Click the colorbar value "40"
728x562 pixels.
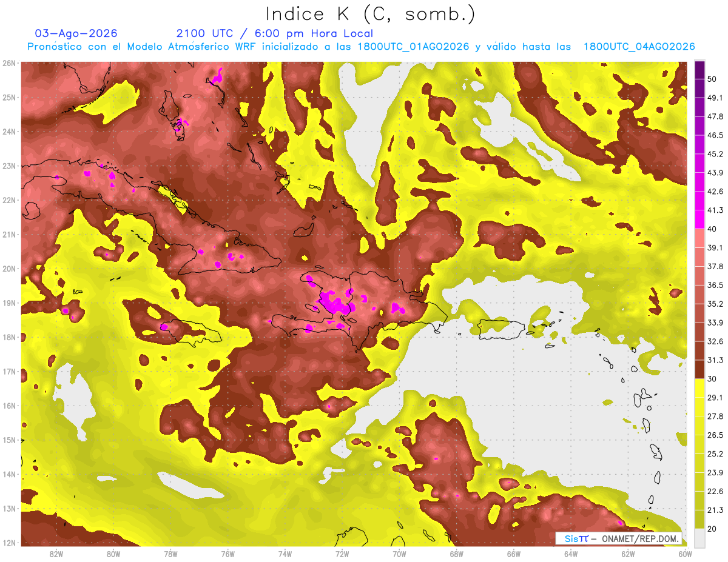(x=713, y=229)
